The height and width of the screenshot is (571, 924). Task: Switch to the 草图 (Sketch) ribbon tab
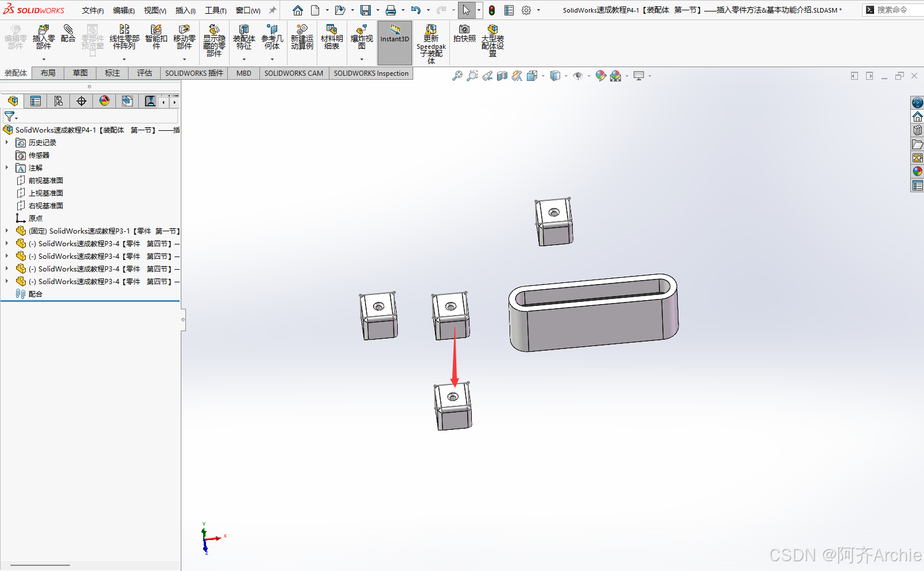80,73
